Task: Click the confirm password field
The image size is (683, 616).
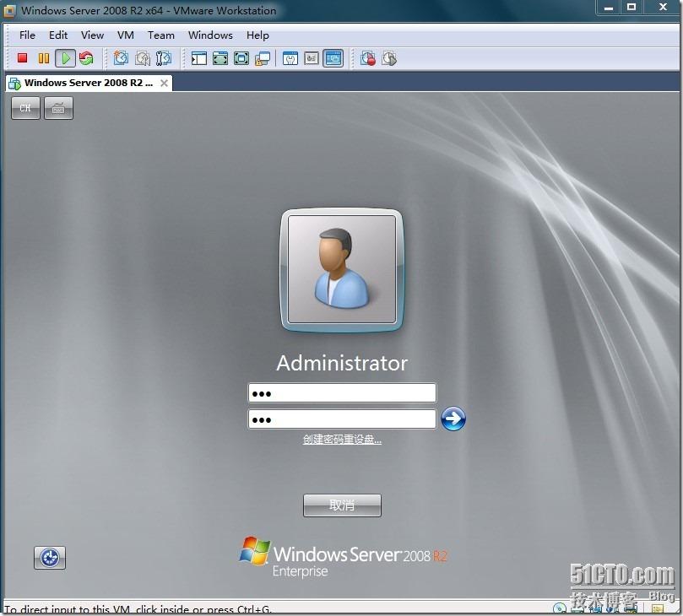Action: [342, 419]
